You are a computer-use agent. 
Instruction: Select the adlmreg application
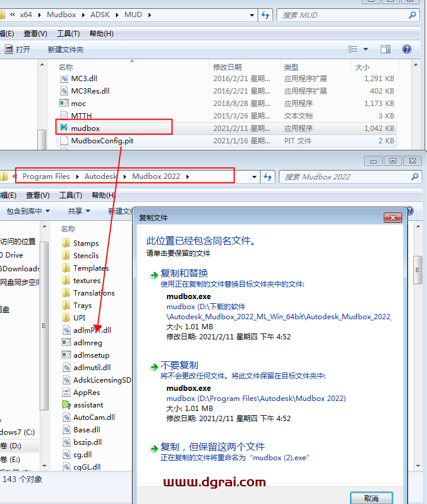pos(88,343)
